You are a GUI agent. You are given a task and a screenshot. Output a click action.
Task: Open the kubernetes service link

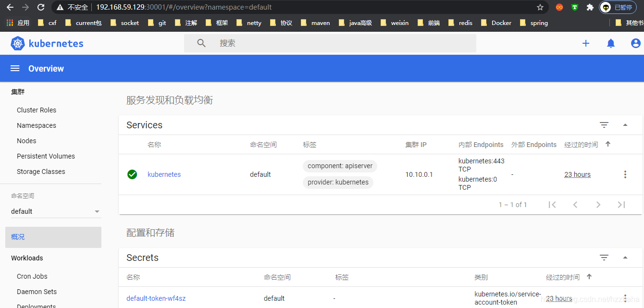(164, 174)
